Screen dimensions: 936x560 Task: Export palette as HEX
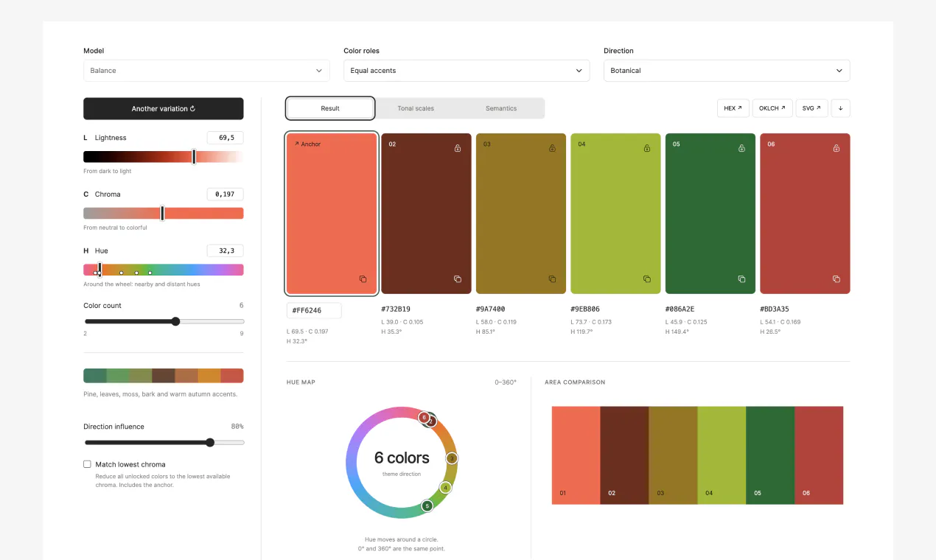[733, 108]
